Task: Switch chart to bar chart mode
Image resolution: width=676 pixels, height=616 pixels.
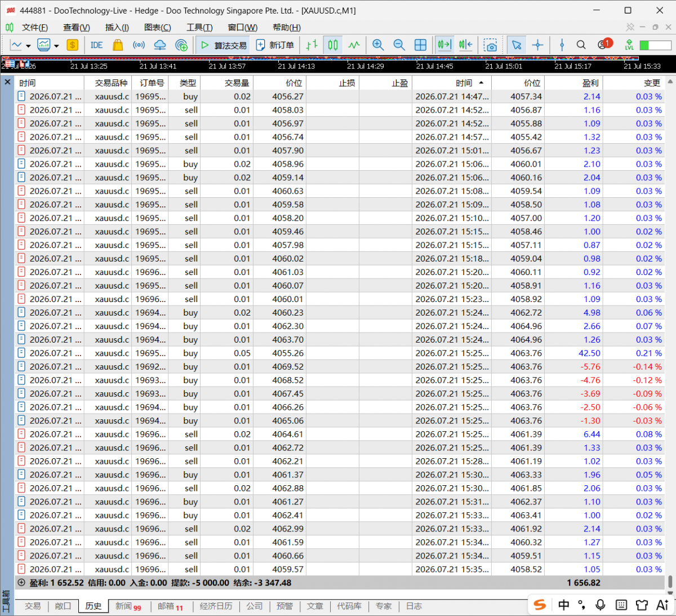Action: 312,45
